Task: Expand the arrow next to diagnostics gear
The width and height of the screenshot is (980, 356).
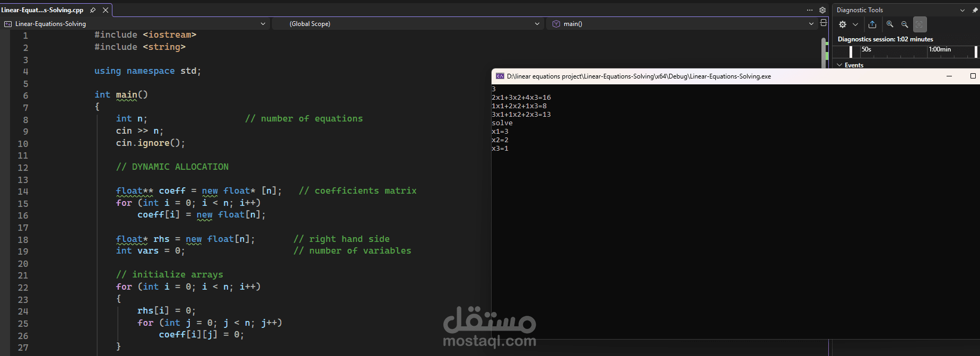Action: pos(855,24)
